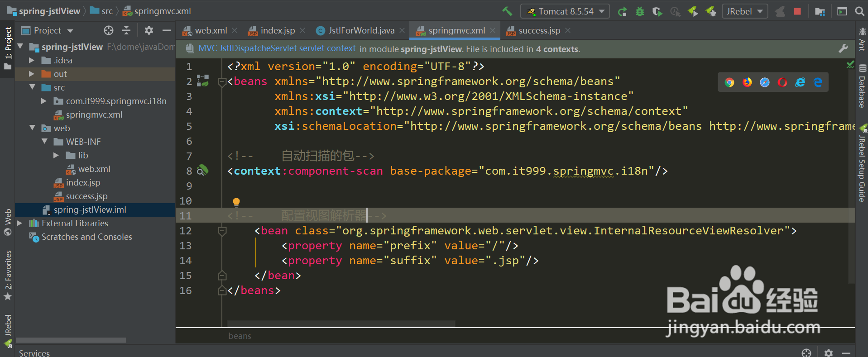Image resolution: width=868 pixels, height=357 pixels.
Task: Open preview in Chrome browser icon
Action: [x=729, y=82]
